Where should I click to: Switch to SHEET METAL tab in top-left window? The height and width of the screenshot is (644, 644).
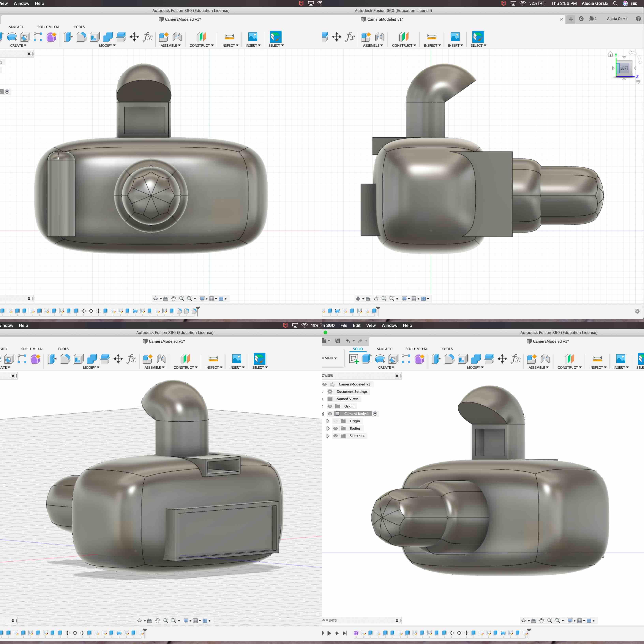pos(48,27)
